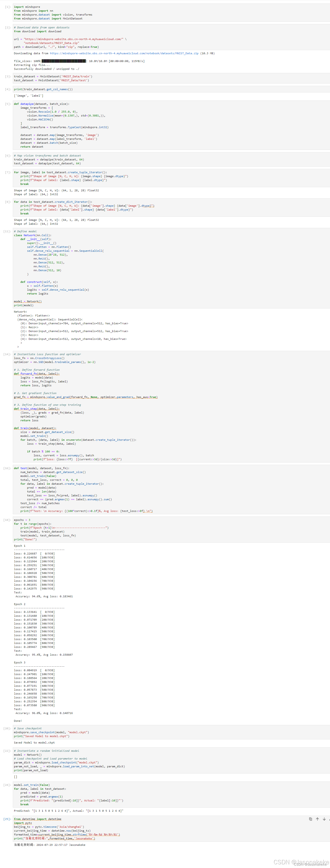
Task: Click into the 'from datetime import datetime' cell
Action: 171,829
